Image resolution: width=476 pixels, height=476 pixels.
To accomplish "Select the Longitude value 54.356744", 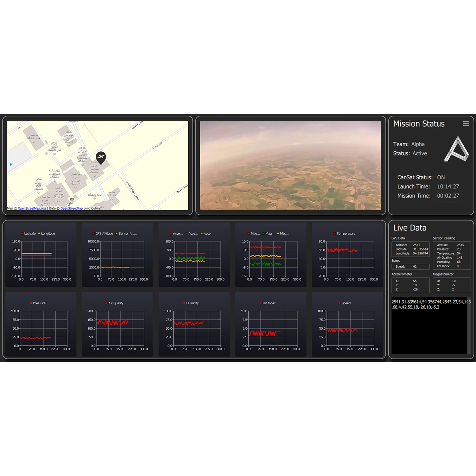I will [420, 253].
